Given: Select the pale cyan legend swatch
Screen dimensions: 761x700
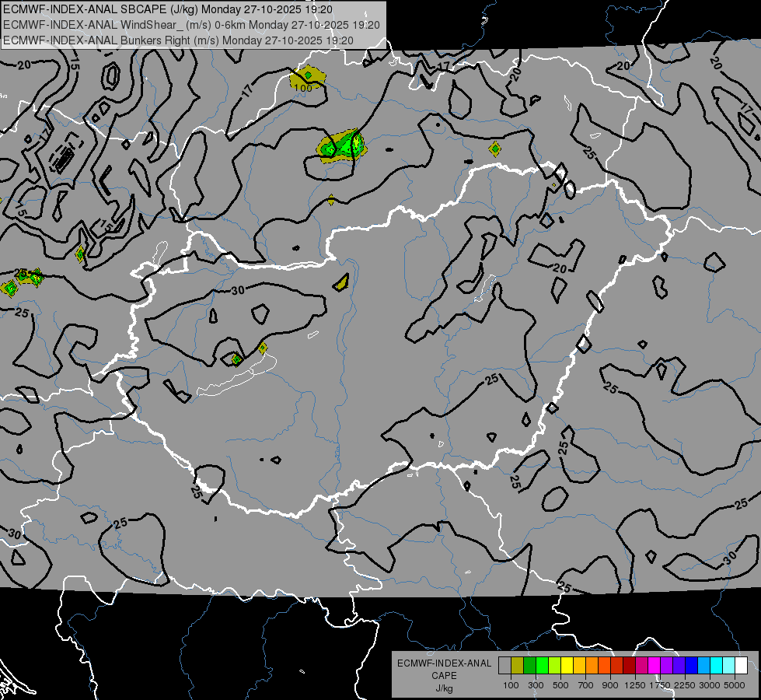Looking at the screenshot, I should [x=729, y=666].
